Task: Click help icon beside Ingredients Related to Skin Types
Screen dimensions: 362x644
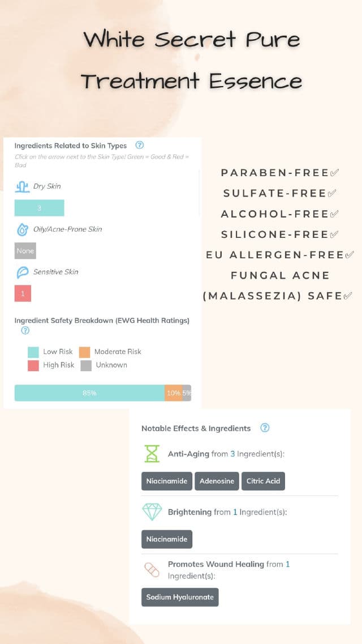Action: coord(140,145)
